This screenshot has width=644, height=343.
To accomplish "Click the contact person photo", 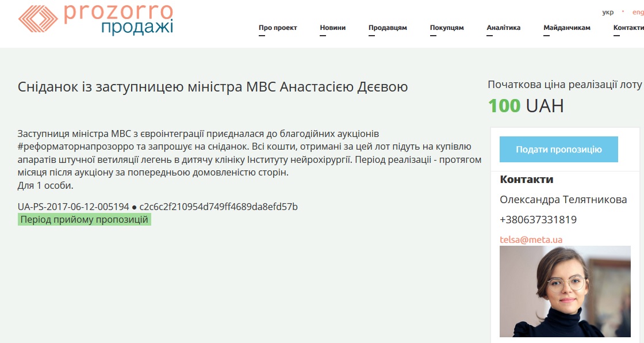I will 565,291.
